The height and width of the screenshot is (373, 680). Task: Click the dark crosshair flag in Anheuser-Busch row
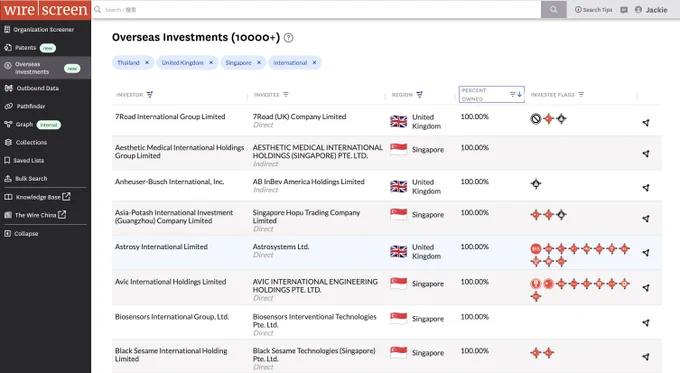click(536, 184)
